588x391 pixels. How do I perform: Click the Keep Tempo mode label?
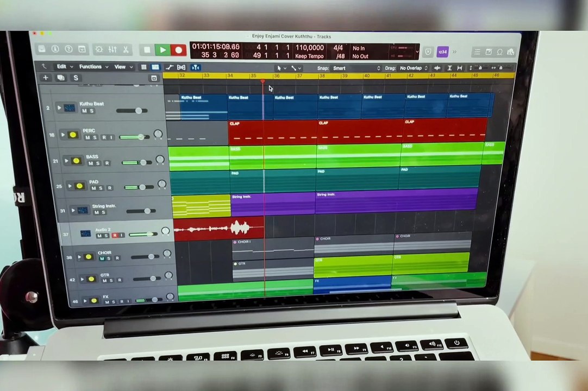point(309,56)
